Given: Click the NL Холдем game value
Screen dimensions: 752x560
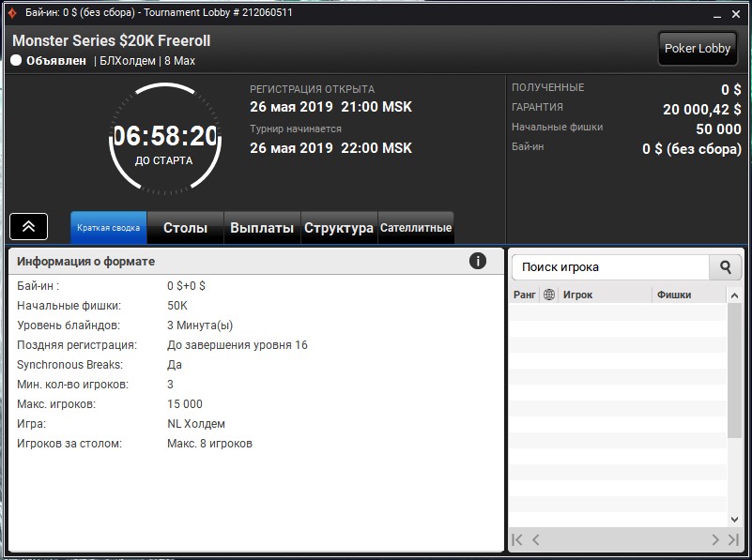Looking at the screenshot, I should (196, 424).
